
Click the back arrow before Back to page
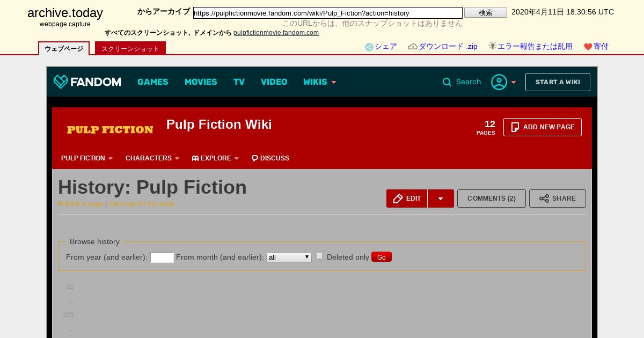(61, 203)
